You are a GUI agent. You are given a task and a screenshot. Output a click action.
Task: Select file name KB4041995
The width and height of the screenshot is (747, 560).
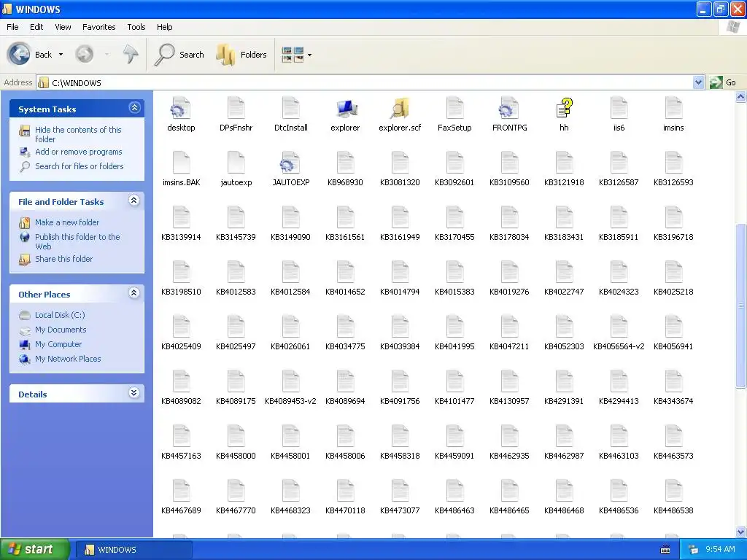coord(454,346)
